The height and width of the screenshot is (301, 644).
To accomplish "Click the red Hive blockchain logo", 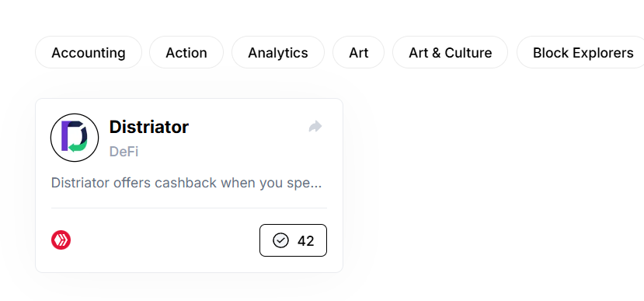I will pos(61,240).
